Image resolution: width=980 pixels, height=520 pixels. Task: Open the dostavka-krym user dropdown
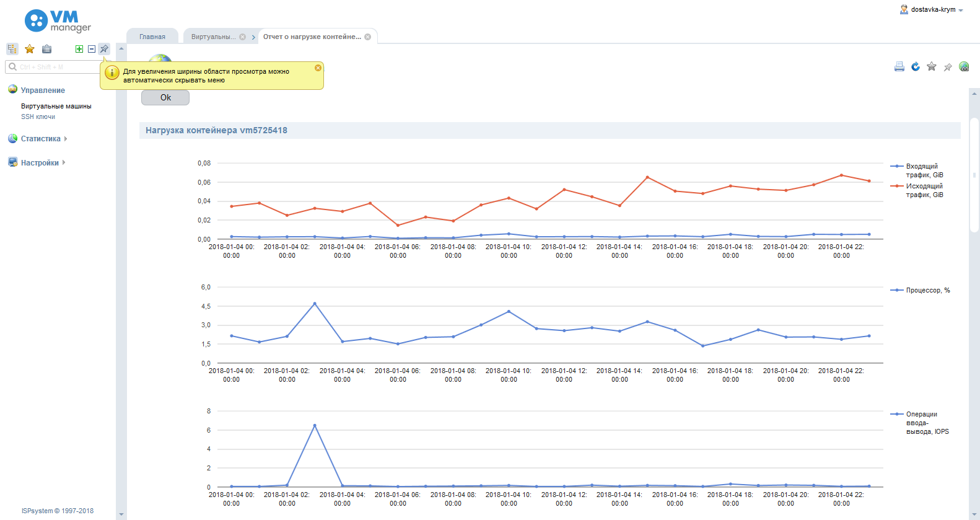(x=932, y=10)
